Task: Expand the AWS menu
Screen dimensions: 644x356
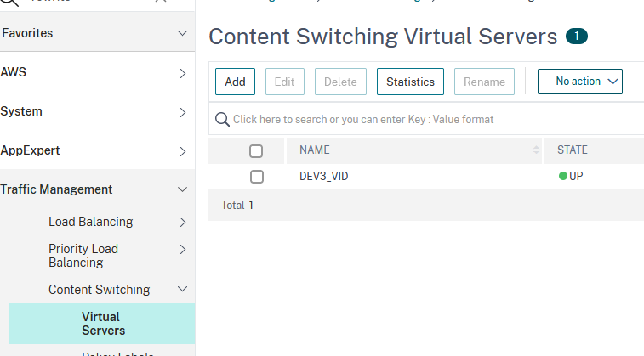Action: 182,73
